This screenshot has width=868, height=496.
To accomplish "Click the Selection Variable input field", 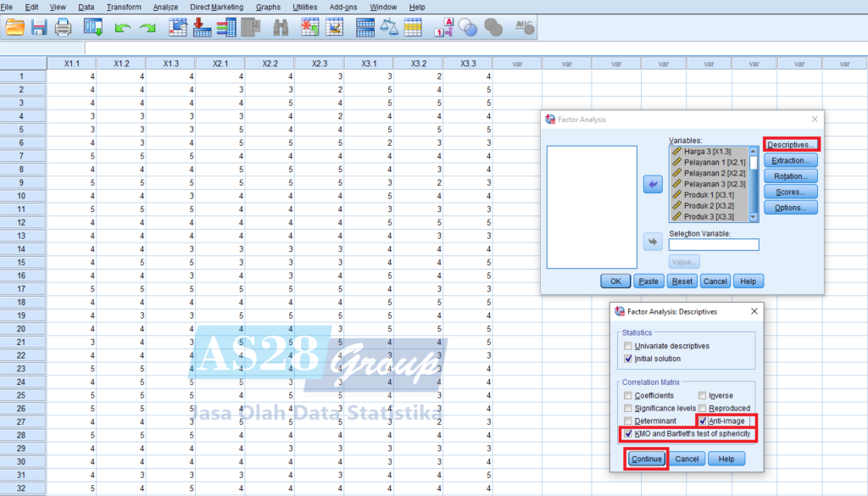I will click(x=714, y=245).
